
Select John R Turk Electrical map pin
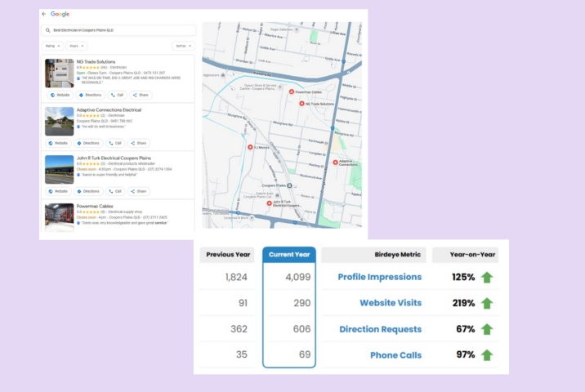coord(269,203)
